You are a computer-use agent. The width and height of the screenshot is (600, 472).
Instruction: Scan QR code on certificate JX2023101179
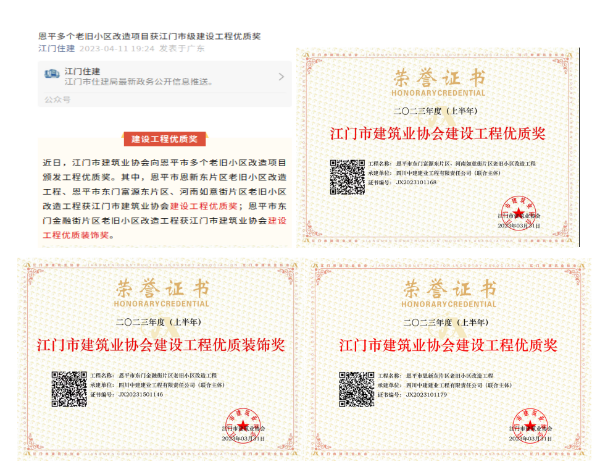tap(356, 389)
